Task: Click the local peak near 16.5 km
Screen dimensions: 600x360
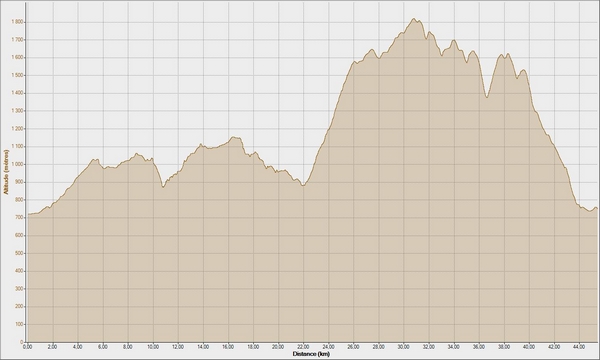Action: [234, 137]
